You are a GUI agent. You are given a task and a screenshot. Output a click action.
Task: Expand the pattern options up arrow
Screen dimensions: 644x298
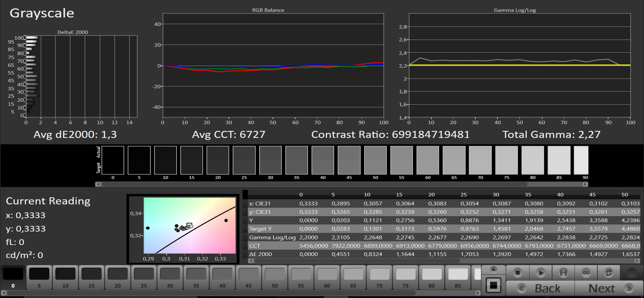(x=493, y=269)
